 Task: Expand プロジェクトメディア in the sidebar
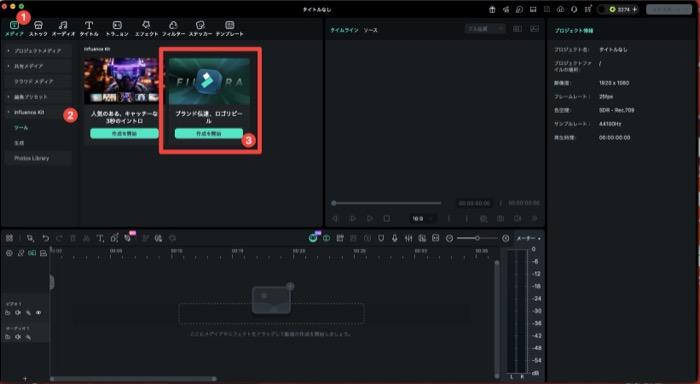pyautogui.click(x=38, y=51)
